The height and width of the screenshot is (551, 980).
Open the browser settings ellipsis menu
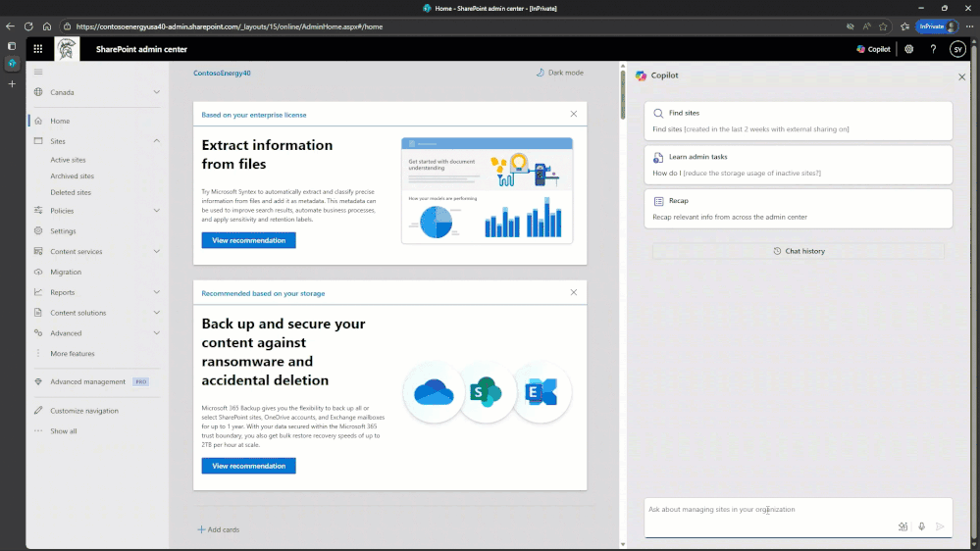(970, 26)
